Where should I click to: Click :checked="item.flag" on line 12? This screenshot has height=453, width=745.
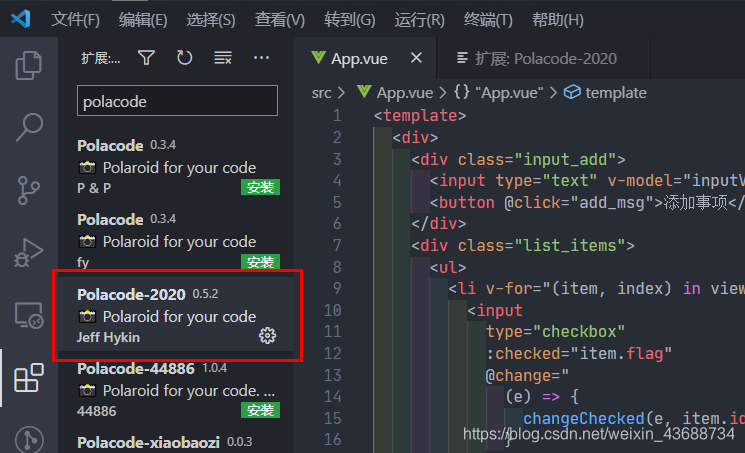click(x=579, y=353)
